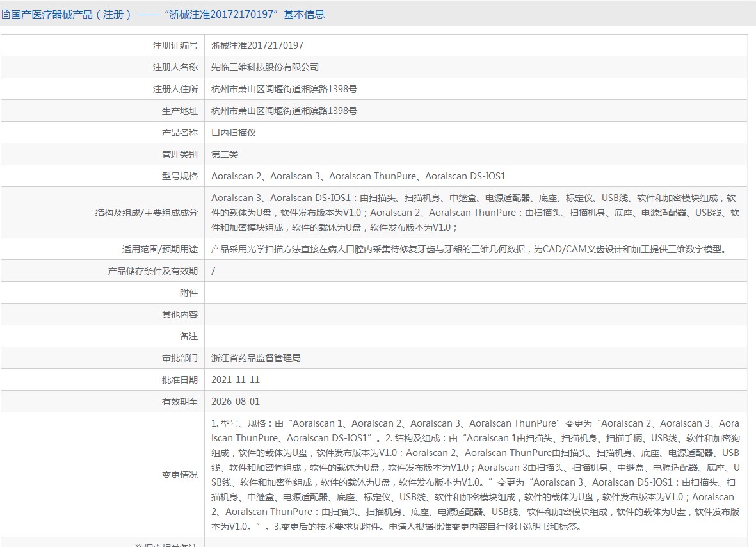Select the '注册人名称' row label
The image size is (756, 547).
pos(175,67)
